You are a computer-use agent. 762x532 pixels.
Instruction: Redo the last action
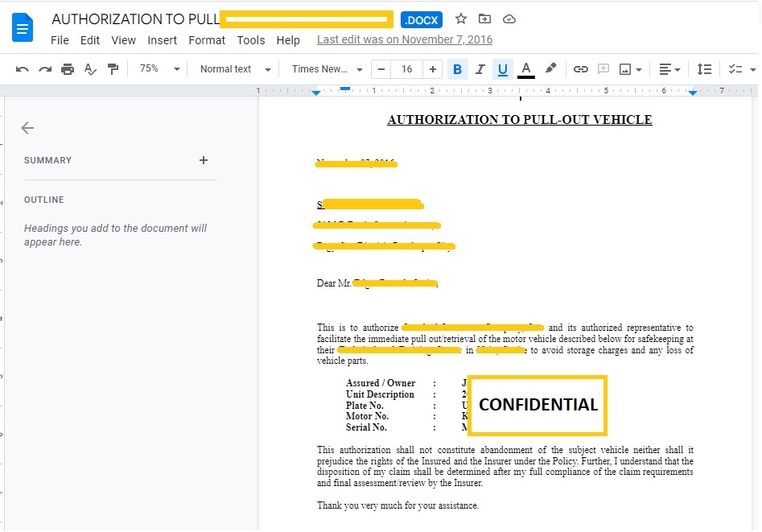point(45,69)
